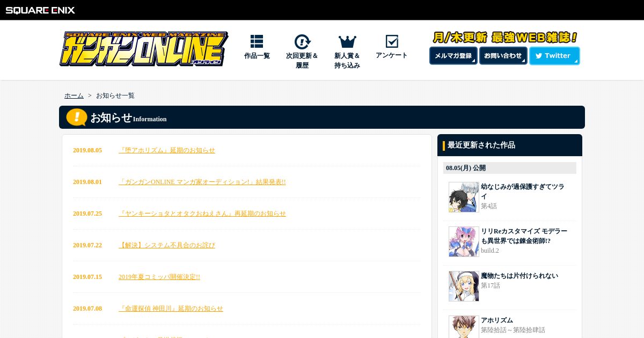
Task: Click the お問い合わせ button
Action: click(x=503, y=56)
